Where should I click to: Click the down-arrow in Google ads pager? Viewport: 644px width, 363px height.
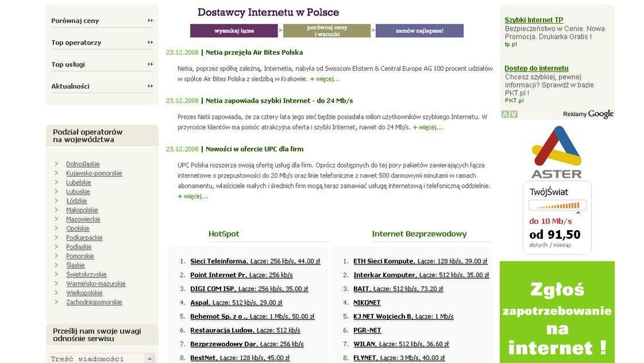point(511,114)
